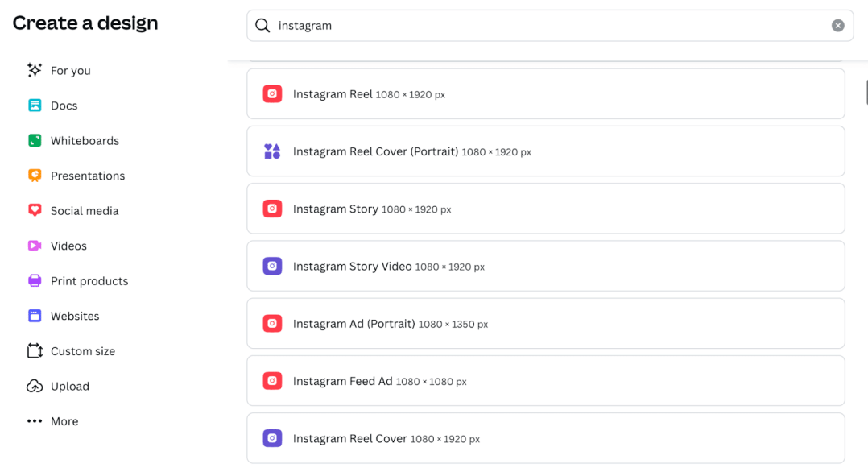Viewport: 868px width, 468px height.
Task: Choose the Upload option
Action: click(x=70, y=386)
